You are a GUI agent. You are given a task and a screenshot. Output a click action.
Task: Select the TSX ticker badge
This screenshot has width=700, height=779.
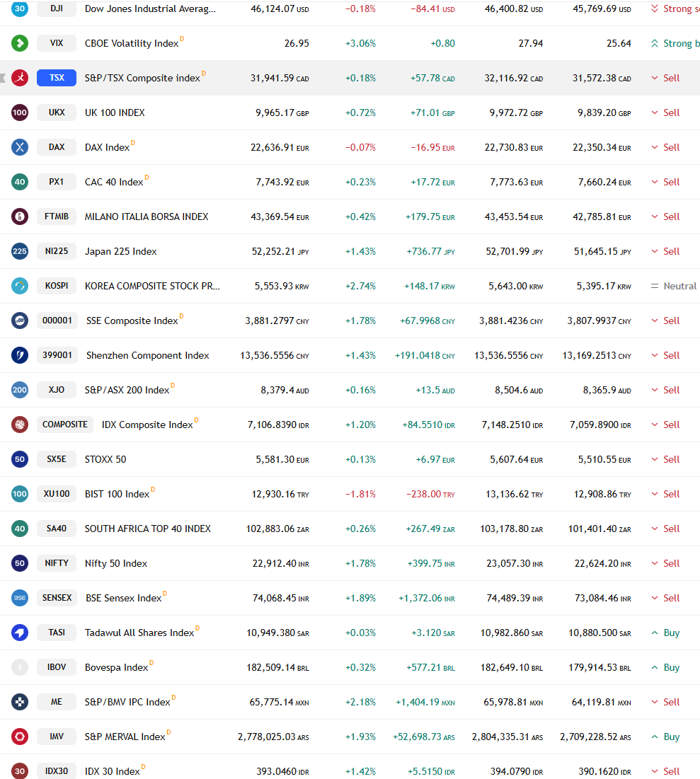57,78
